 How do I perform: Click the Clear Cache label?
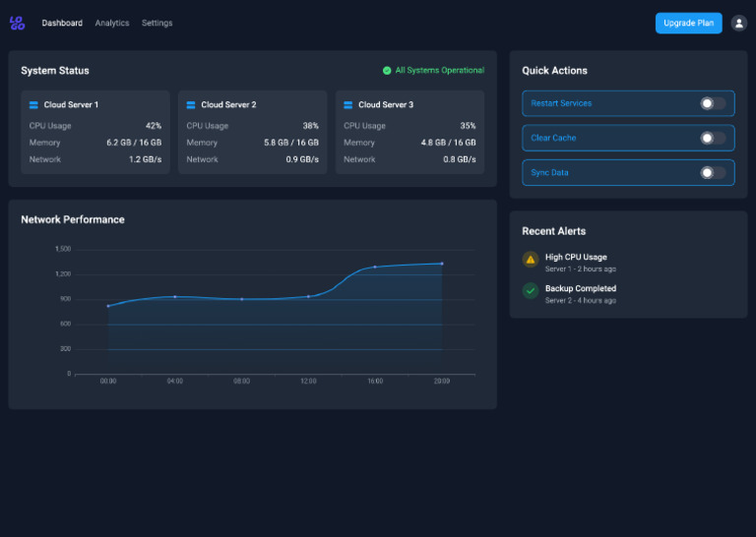pyautogui.click(x=553, y=138)
